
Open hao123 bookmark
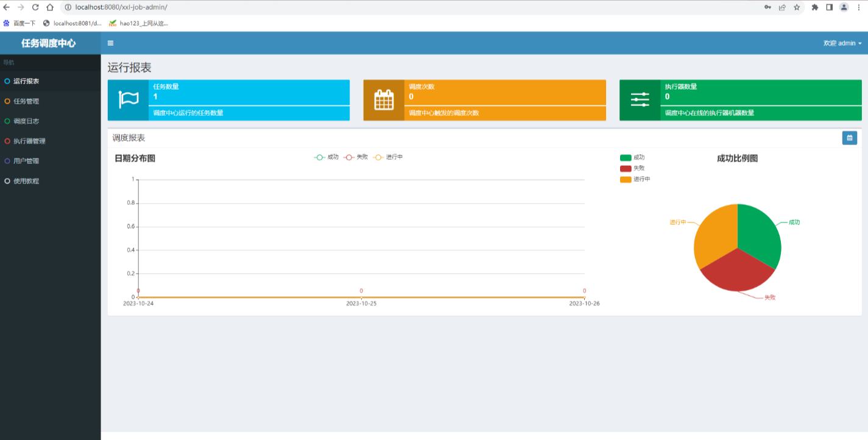(138, 23)
